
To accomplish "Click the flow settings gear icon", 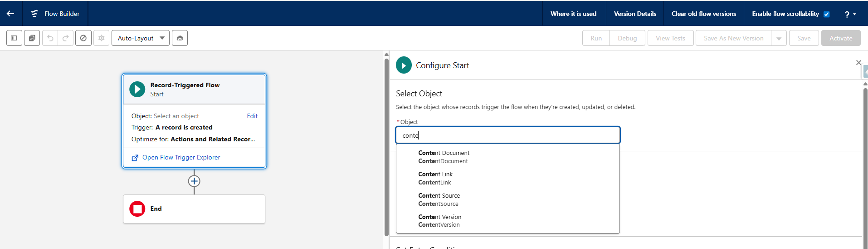I will point(102,38).
